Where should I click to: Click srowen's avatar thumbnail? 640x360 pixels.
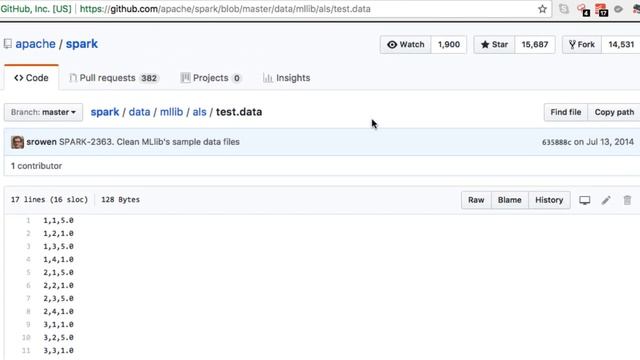tap(18, 142)
